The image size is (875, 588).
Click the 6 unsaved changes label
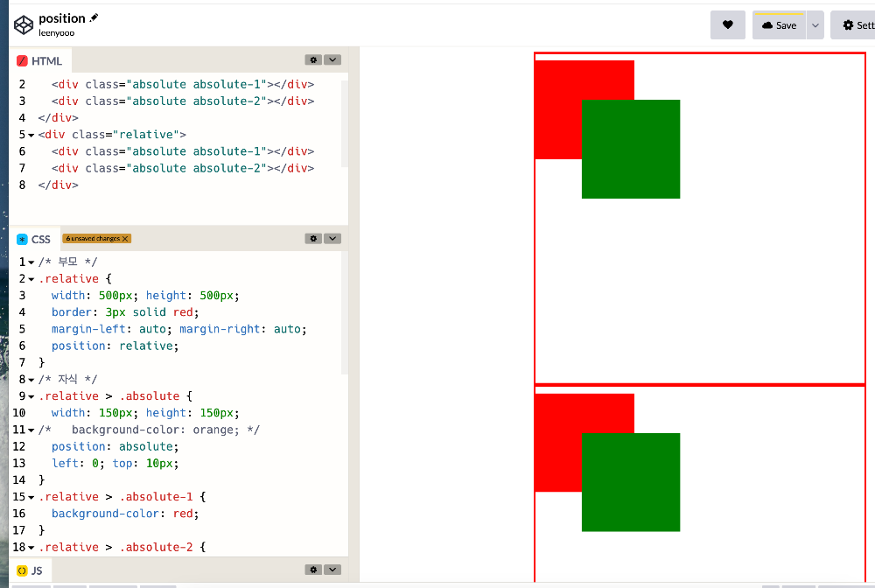93,239
